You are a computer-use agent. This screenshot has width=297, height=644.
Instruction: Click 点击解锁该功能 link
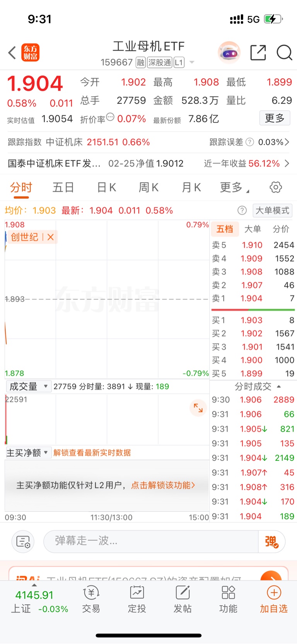(163, 485)
